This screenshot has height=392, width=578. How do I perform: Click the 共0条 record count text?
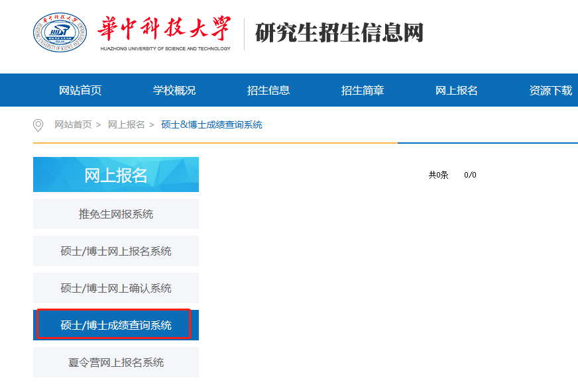[x=438, y=175]
